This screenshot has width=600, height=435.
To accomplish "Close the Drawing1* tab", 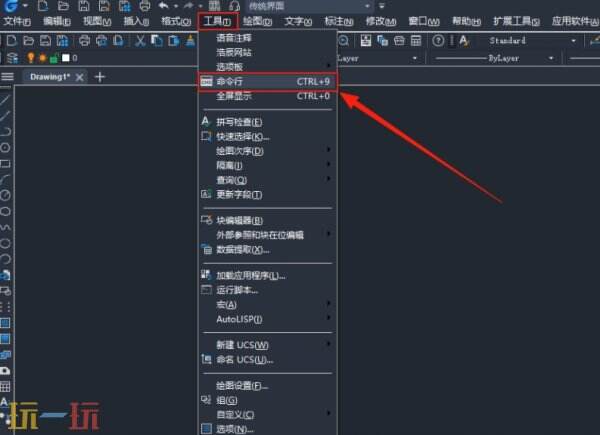I will coord(80,77).
